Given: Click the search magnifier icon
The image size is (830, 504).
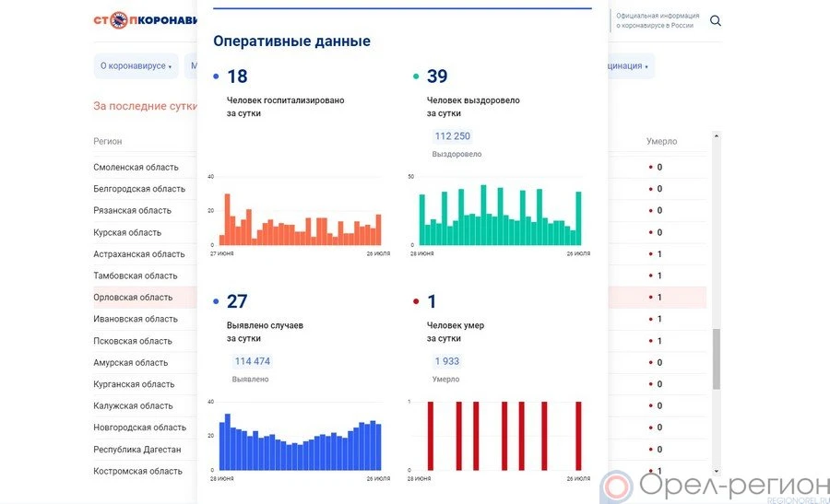Looking at the screenshot, I should tap(716, 21).
